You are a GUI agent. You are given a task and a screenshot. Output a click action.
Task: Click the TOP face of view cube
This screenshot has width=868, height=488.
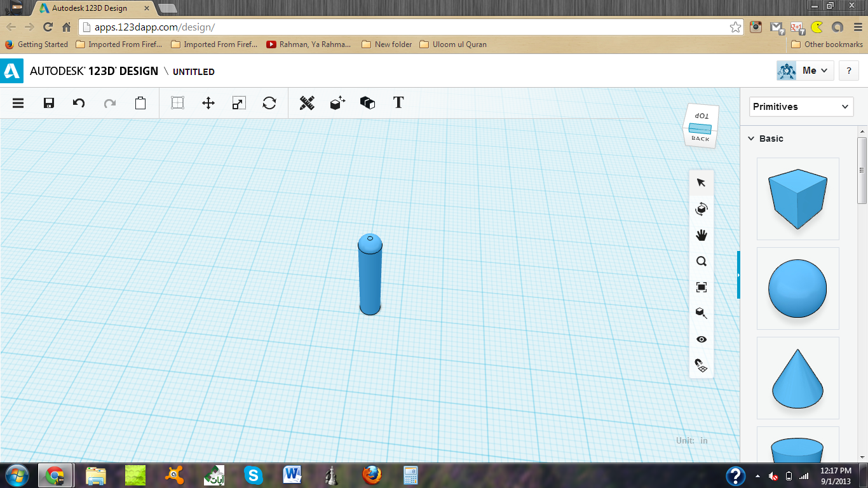click(x=701, y=116)
